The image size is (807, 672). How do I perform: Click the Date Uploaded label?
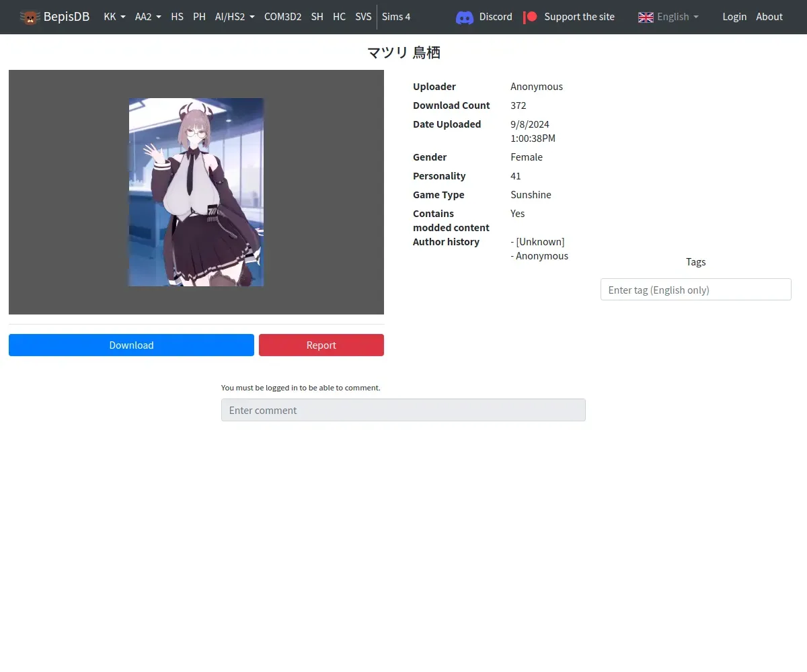(x=447, y=124)
